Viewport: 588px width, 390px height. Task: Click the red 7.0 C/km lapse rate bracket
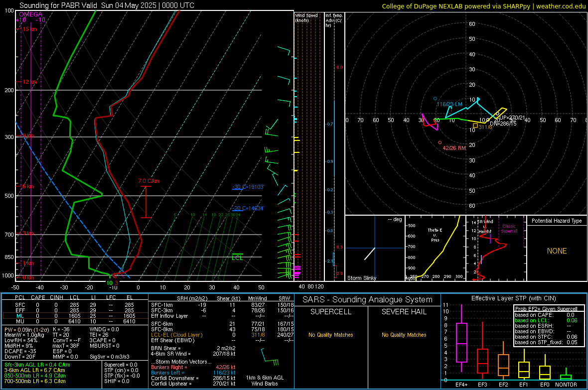coord(146,202)
